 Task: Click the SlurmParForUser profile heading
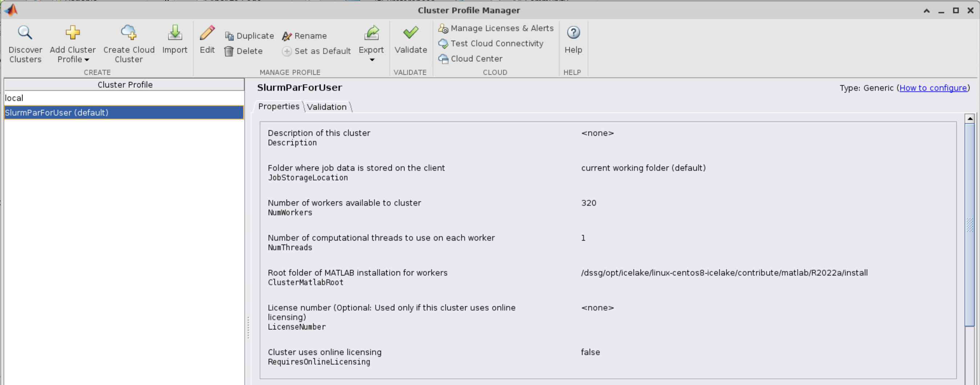coord(300,87)
